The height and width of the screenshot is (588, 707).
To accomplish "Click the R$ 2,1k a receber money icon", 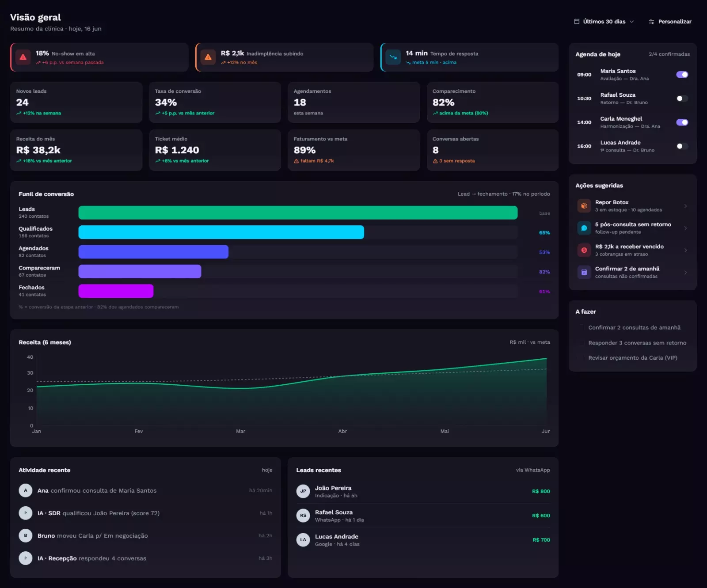I will coord(584,250).
